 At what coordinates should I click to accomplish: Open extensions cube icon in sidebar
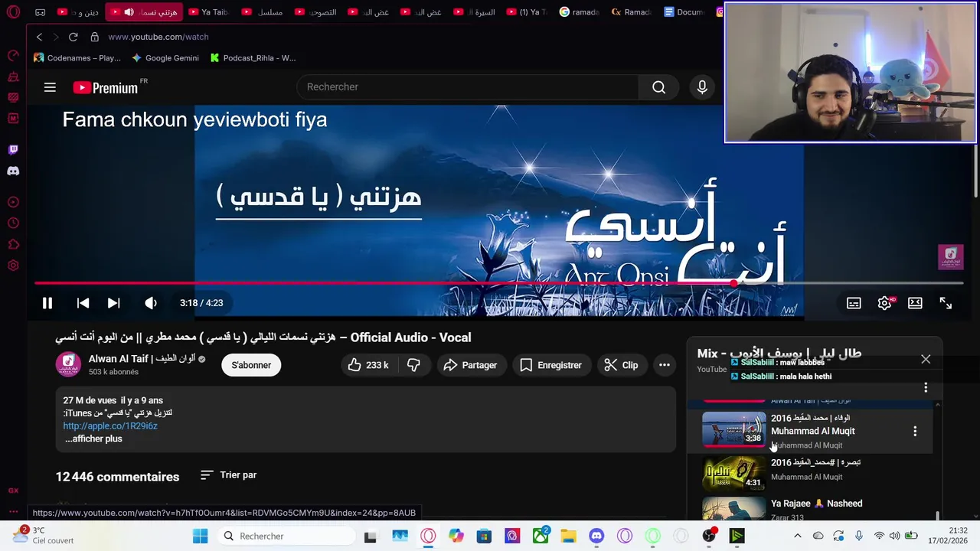13,245
